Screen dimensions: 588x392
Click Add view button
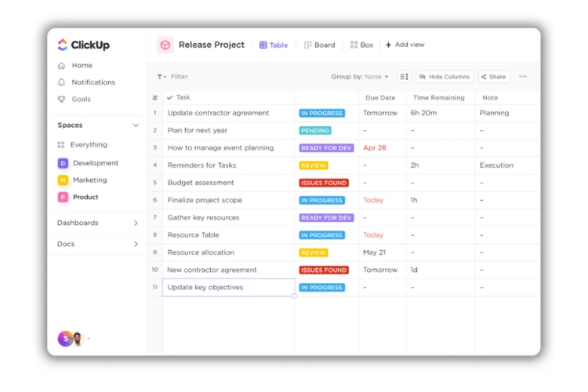click(x=405, y=45)
